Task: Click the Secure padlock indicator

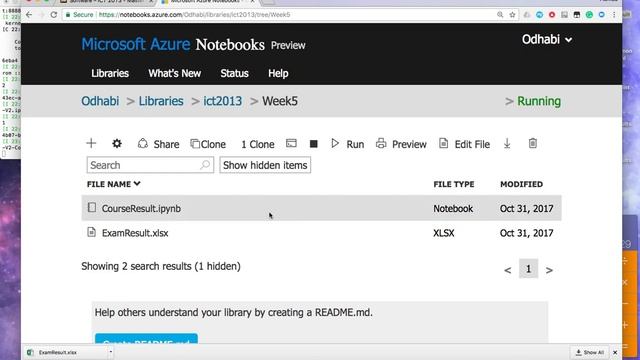Action: tap(79, 15)
